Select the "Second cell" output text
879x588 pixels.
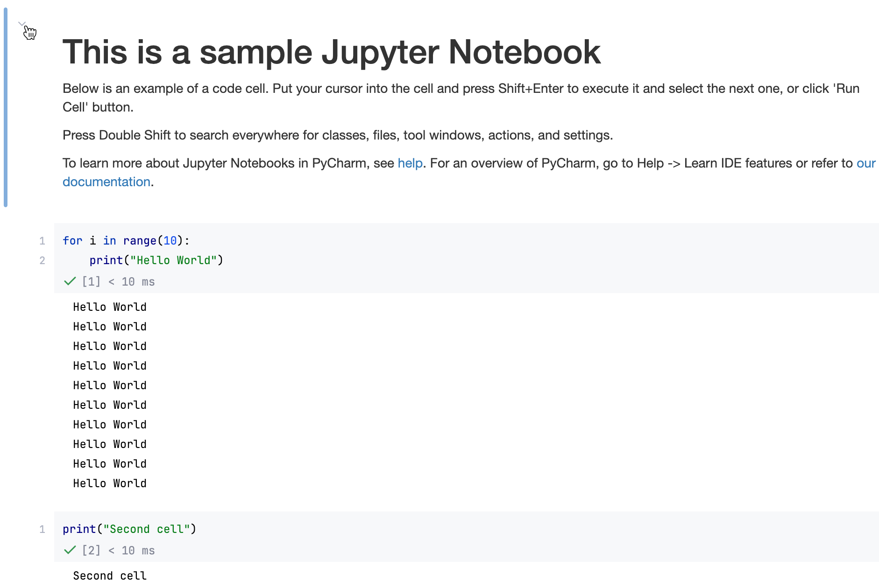tap(109, 575)
